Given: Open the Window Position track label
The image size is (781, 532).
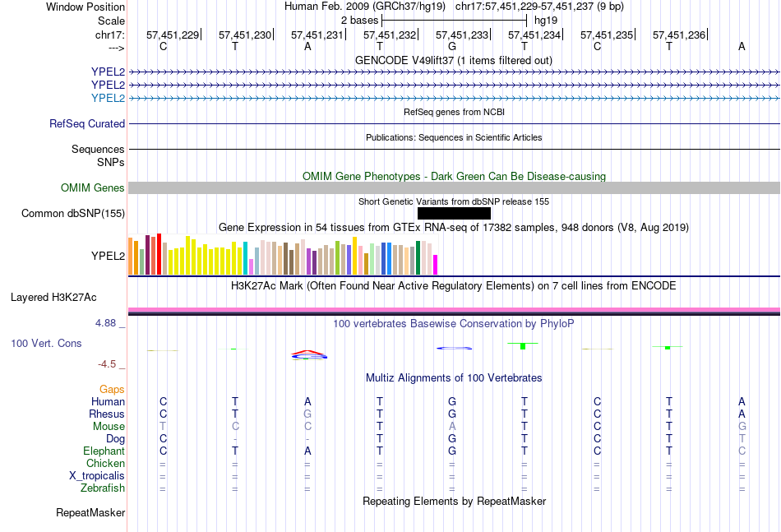Looking at the screenshot, I should (x=85, y=7).
